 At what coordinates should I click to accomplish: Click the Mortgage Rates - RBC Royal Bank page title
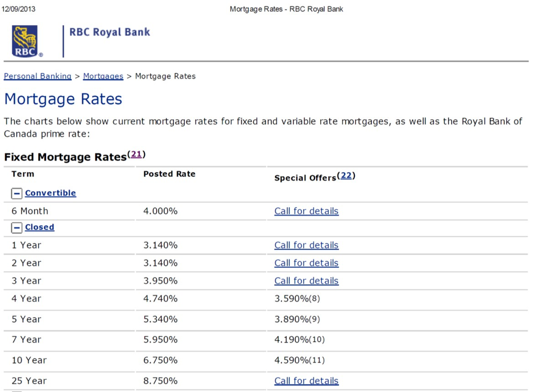(287, 9)
